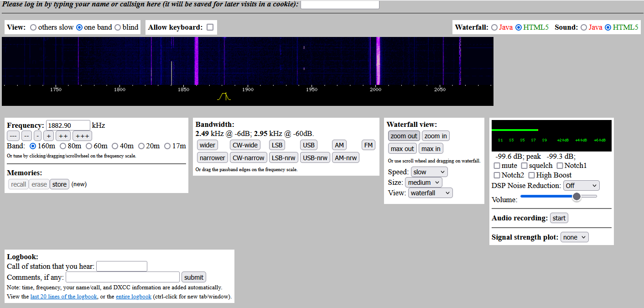Open the Signal strength plot dropdown
The image size is (644, 308).
pyautogui.click(x=574, y=237)
